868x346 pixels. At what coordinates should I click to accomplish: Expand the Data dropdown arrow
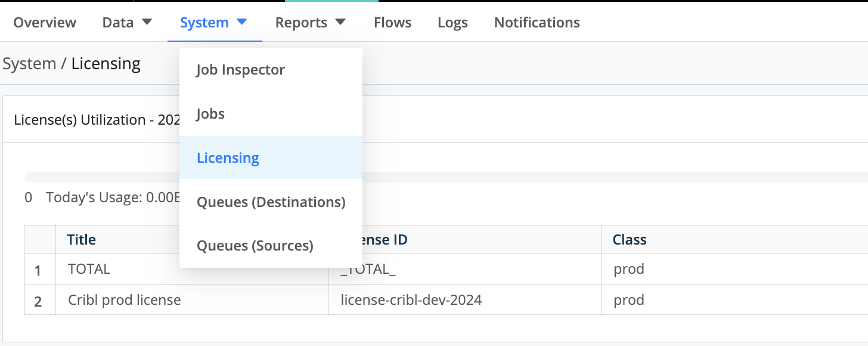tap(147, 22)
